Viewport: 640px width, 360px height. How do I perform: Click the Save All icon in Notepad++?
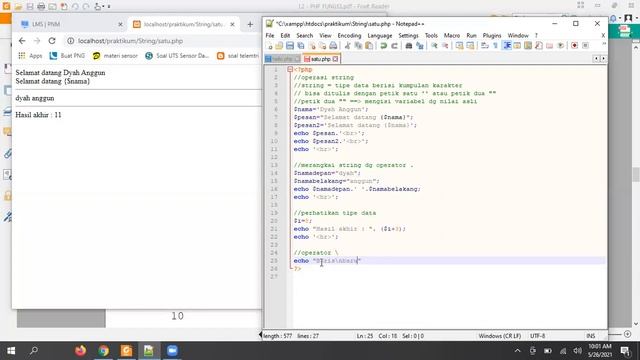(x=301, y=46)
